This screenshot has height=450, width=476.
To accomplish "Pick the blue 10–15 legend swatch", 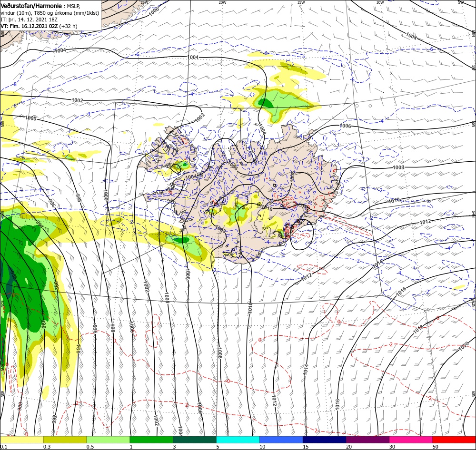I will [281, 440].
